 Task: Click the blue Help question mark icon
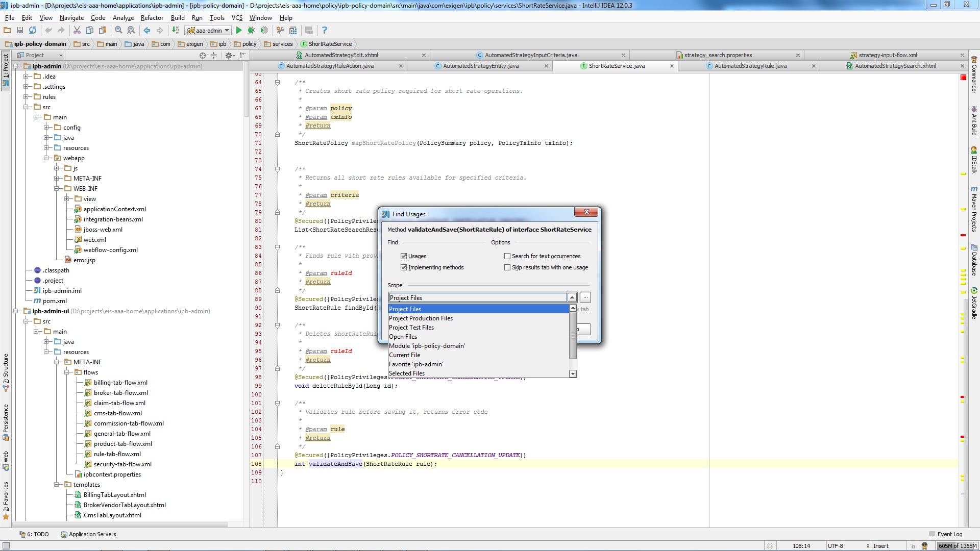click(x=325, y=31)
